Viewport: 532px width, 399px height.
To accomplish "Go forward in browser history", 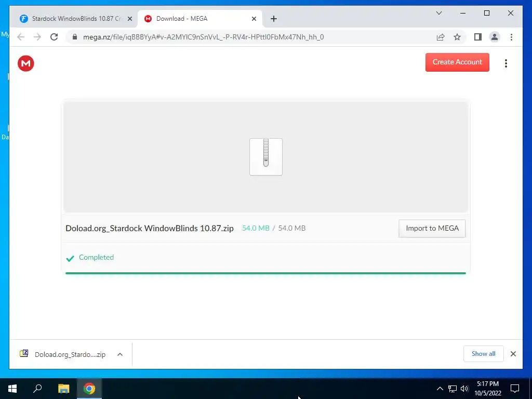I will [37, 37].
